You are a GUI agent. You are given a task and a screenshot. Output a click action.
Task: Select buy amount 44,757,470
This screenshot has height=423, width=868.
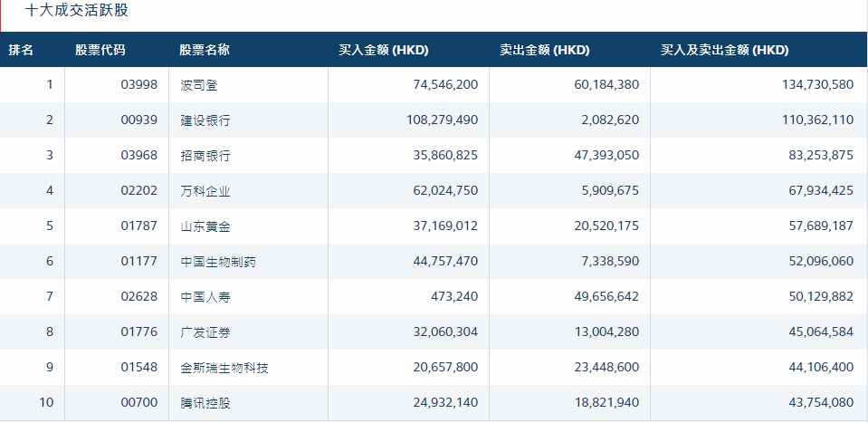pos(445,262)
